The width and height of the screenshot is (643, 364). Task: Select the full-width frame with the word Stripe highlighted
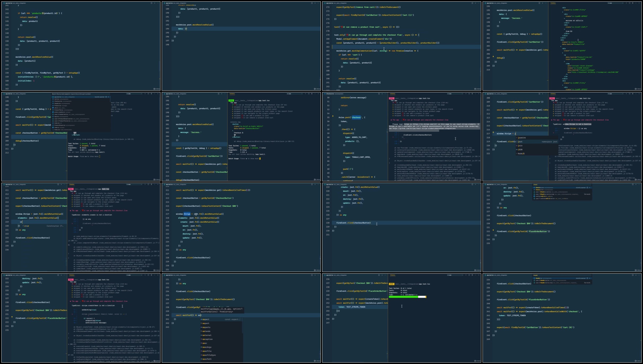point(241,227)
